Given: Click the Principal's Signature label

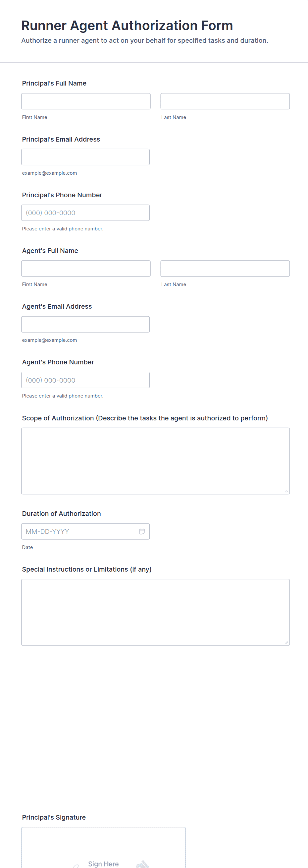Looking at the screenshot, I should tap(54, 817).
